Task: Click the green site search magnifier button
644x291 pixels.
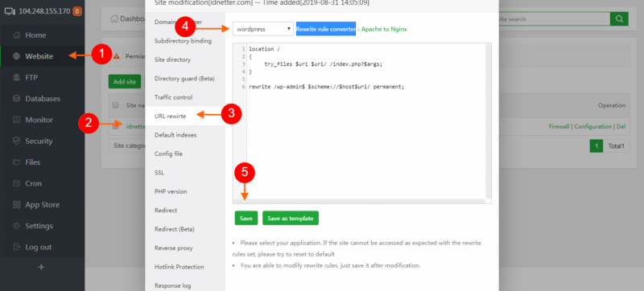Action: pyautogui.click(x=619, y=18)
